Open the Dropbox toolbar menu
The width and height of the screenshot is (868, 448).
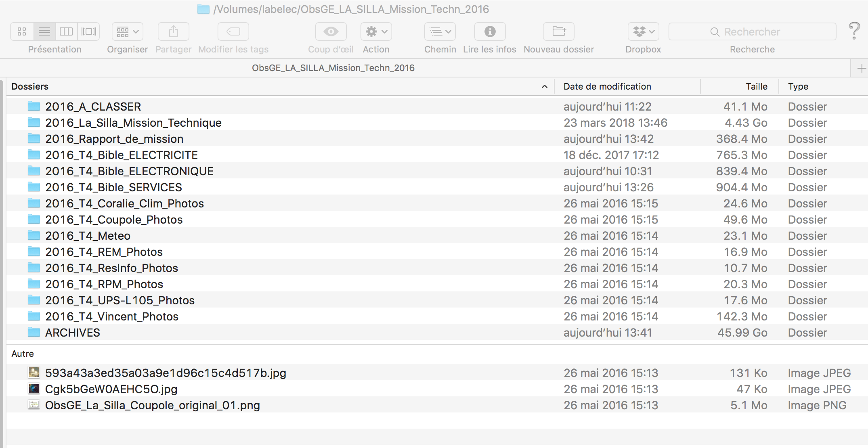coord(643,31)
